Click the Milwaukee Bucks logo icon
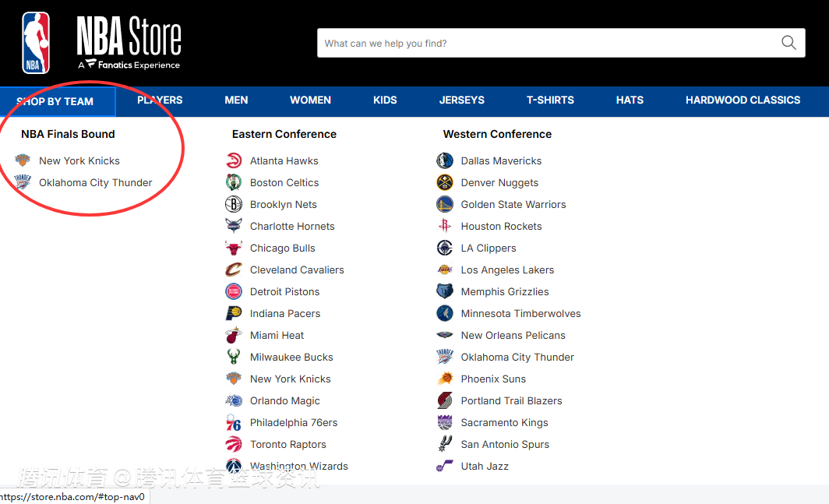The image size is (829, 504). coord(234,357)
